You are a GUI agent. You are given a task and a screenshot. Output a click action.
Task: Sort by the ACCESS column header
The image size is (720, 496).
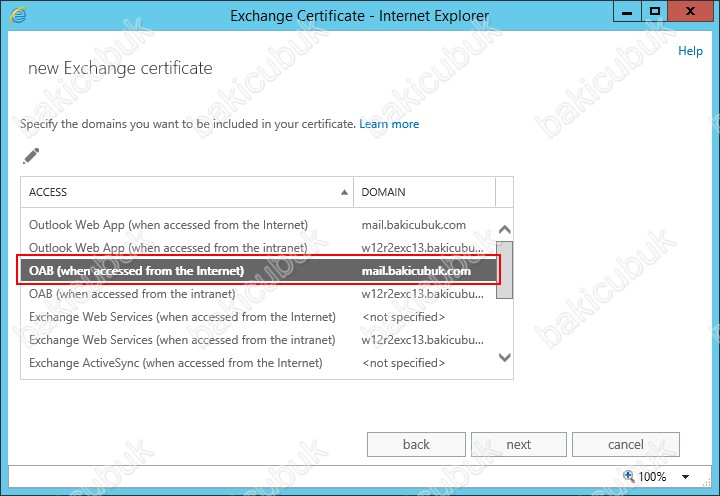coord(187,192)
